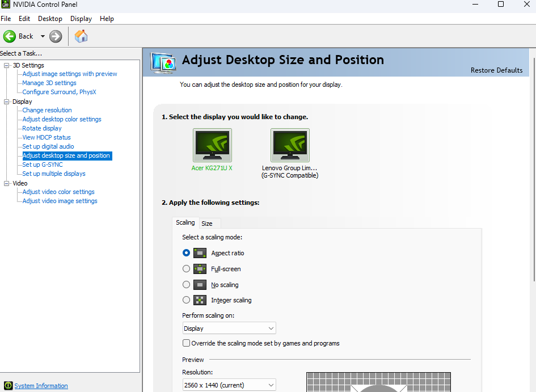Open Adjust video color settings
536x392 pixels.
58,192
